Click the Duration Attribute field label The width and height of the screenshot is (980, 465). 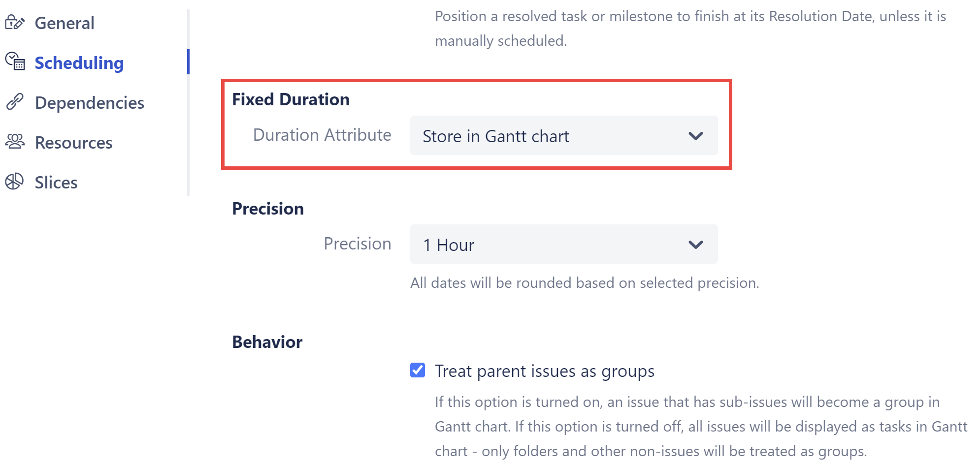322,135
